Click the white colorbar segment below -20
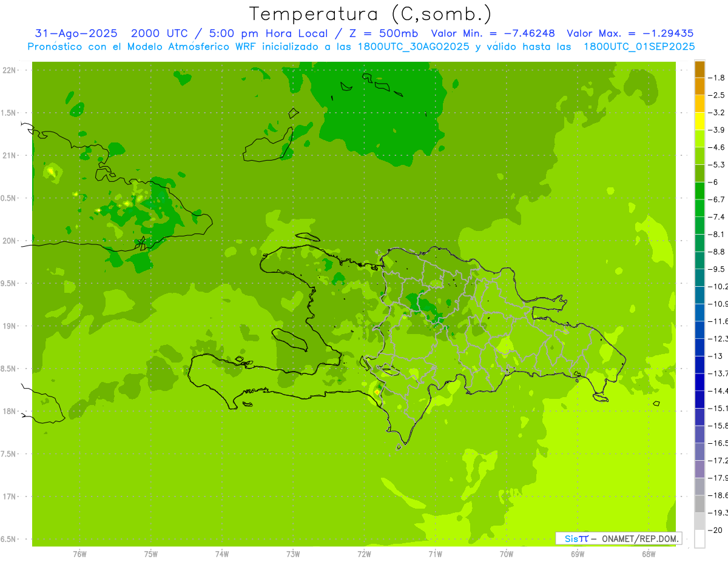The height and width of the screenshot is (562, 728). (699, 539)
